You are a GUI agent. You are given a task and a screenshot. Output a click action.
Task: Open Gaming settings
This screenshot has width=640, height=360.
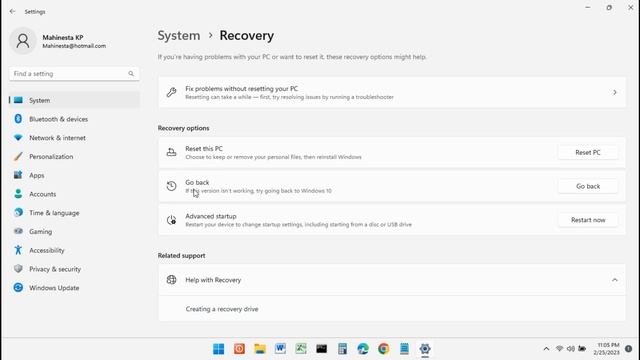74,231
